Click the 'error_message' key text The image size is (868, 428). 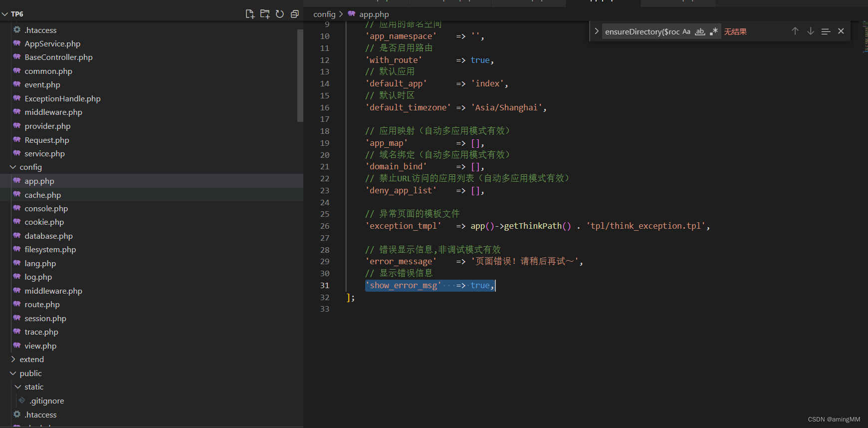[401, 261]
